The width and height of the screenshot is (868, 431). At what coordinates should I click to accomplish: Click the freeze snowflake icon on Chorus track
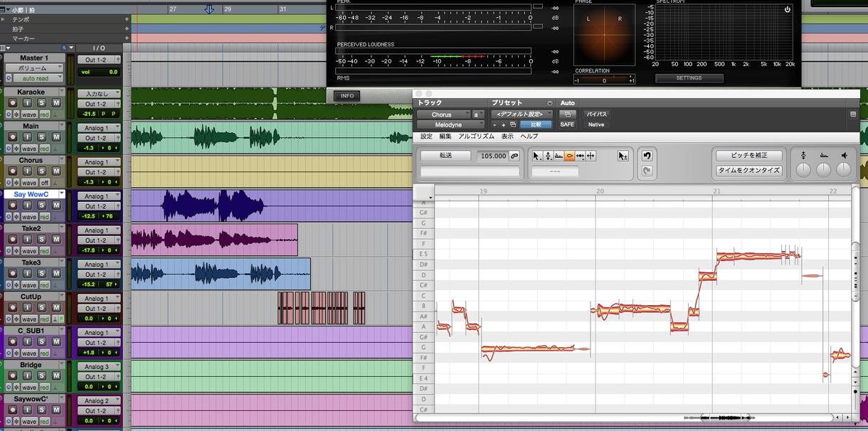tap(16, 183)
